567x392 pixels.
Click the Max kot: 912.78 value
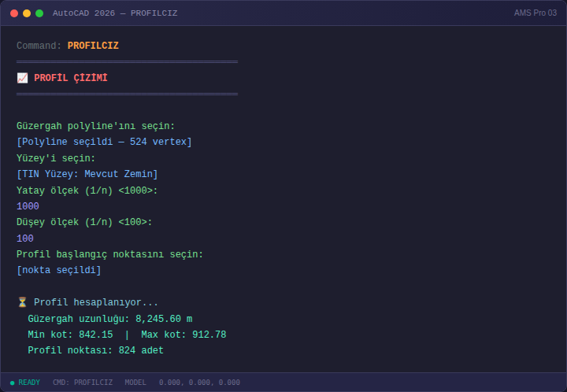(x=183, y=335)
